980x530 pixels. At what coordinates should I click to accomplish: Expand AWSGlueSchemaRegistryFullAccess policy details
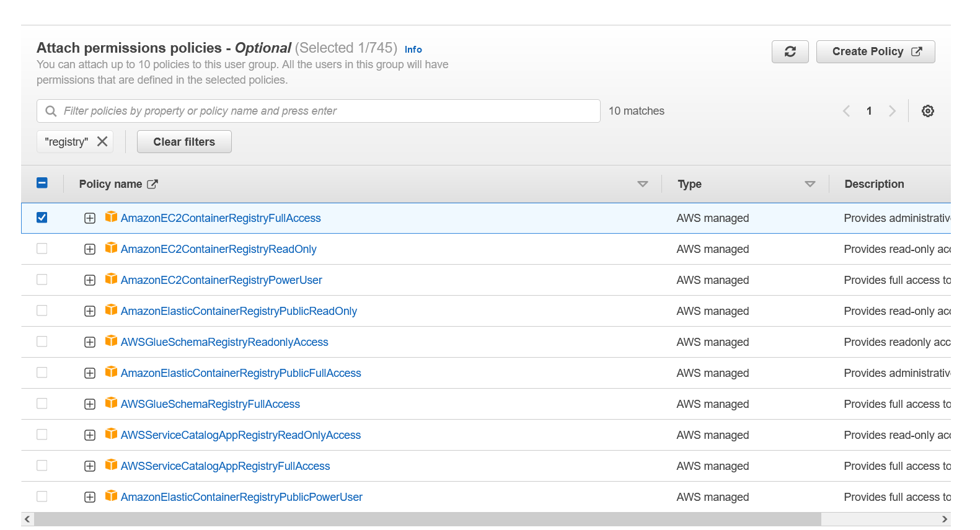(90, 404)
